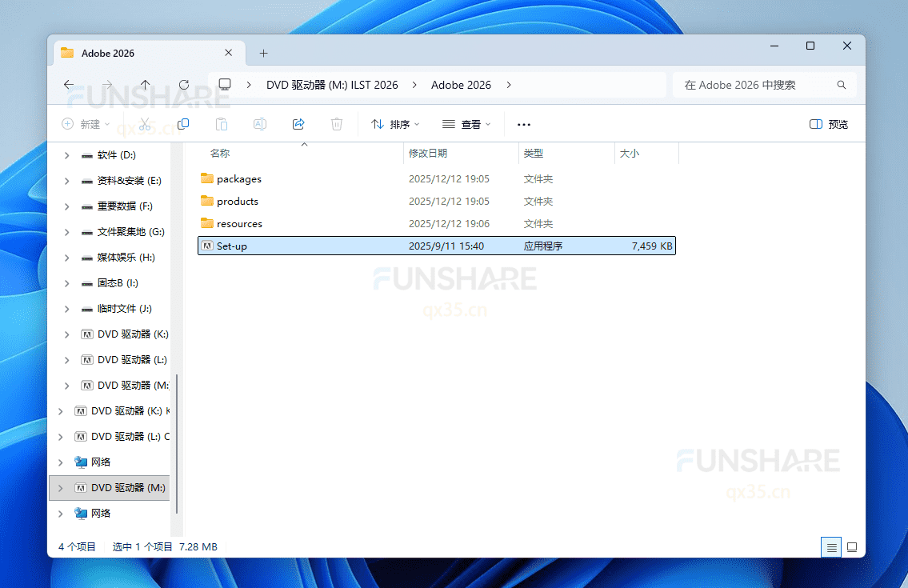
Task: Select 临时文件 (J:) drive
Action: pyautogui.click(x=125, y=308)
